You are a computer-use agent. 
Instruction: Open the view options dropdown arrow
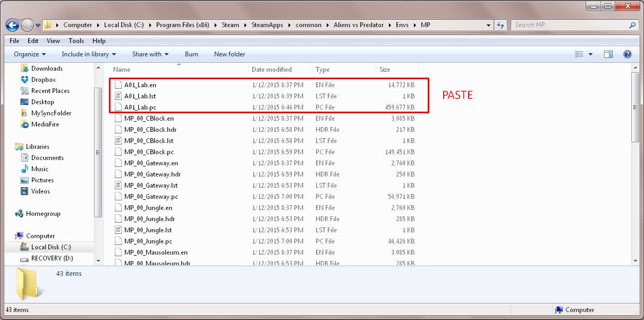pos(590,54)
